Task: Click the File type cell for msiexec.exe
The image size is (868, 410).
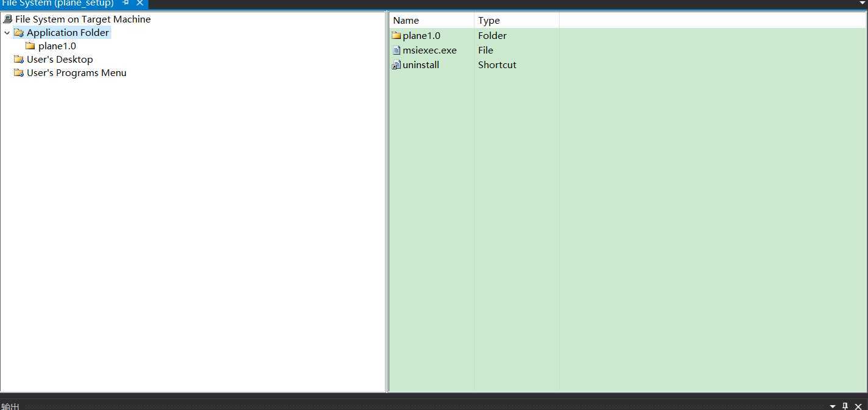Action: (485, 50)
